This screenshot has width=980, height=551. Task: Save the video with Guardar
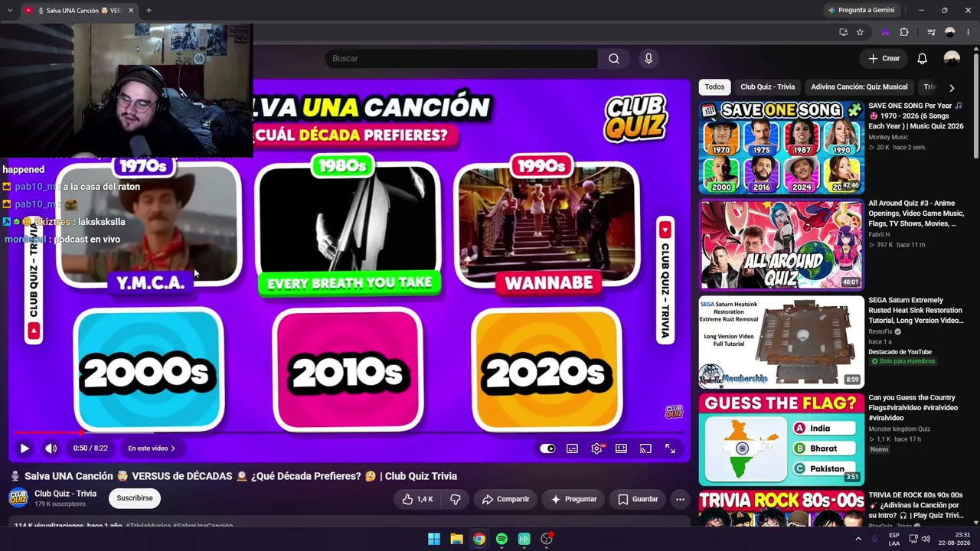(638, 499)
